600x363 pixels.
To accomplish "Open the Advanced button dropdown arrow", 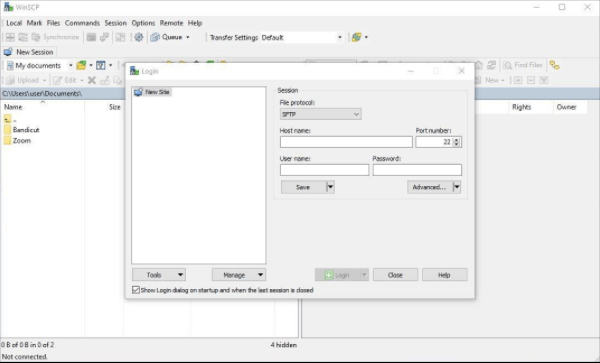I will 457,187.
